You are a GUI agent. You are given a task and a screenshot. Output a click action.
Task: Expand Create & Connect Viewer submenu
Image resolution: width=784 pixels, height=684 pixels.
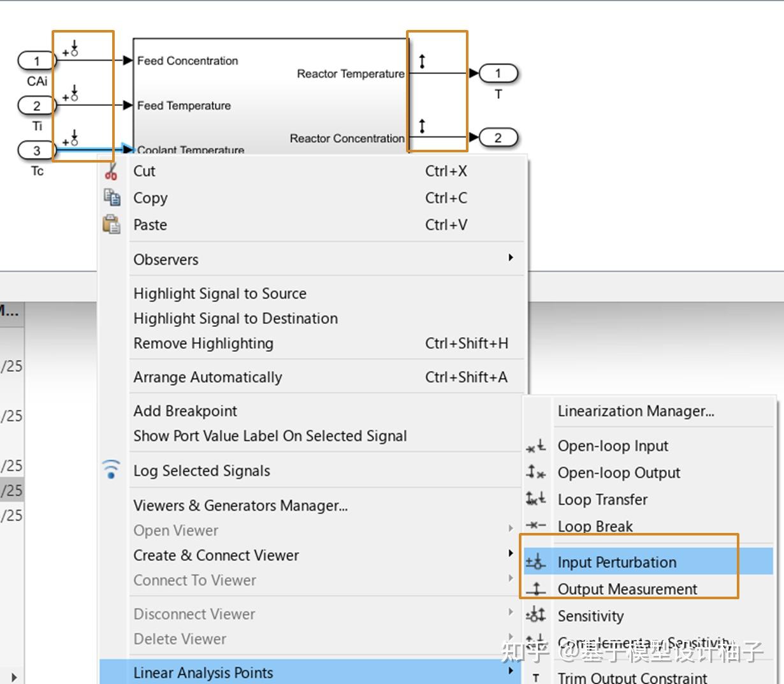point(511,554)
